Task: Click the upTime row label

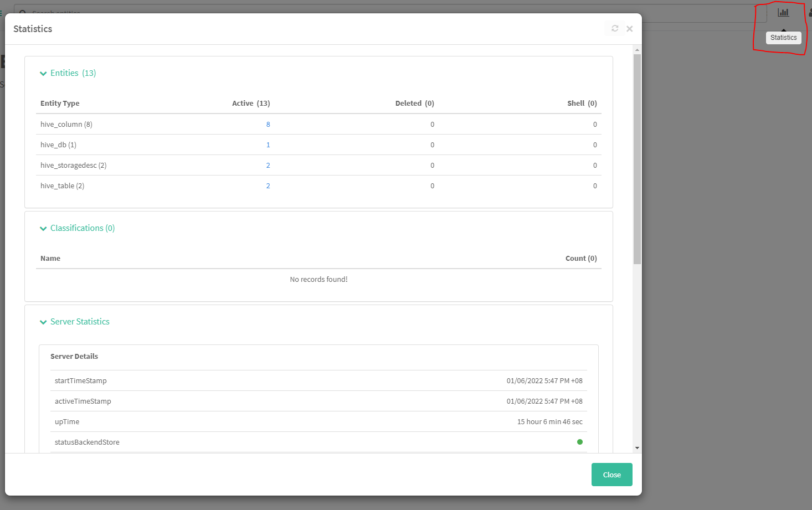Action: (67, 421)
